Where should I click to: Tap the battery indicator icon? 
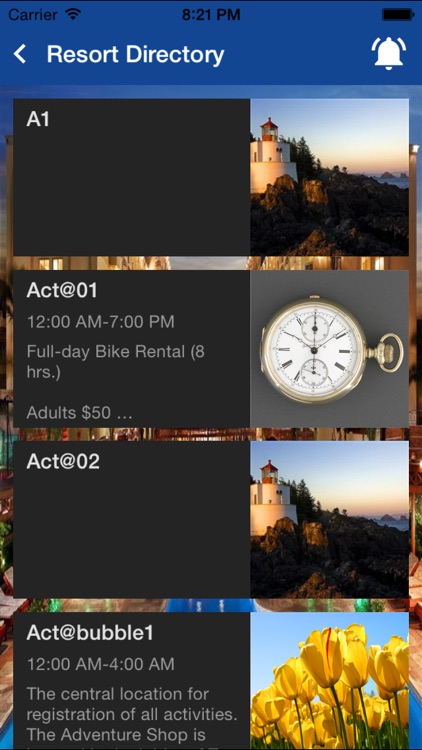click(397, 15)
